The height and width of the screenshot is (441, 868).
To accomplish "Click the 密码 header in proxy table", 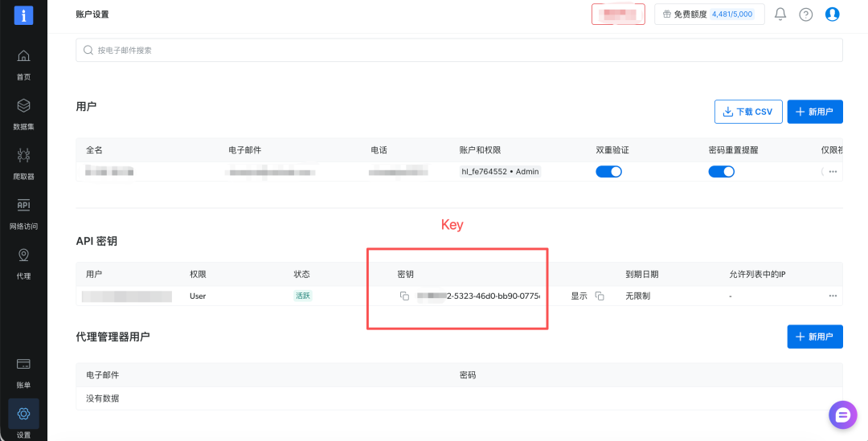I will click(468, 375).
